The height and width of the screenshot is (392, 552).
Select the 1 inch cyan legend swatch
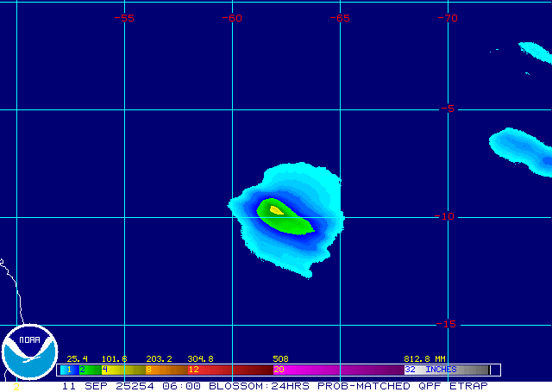point(67,370)
